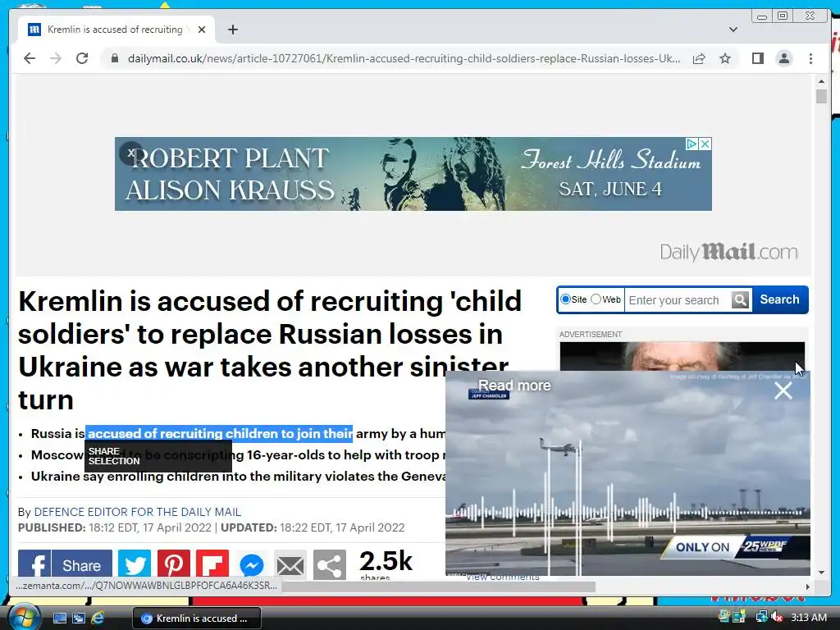Click the blue Search button
Image resolution: width=840 pixels, height=630 pixels.
(779, 299)
